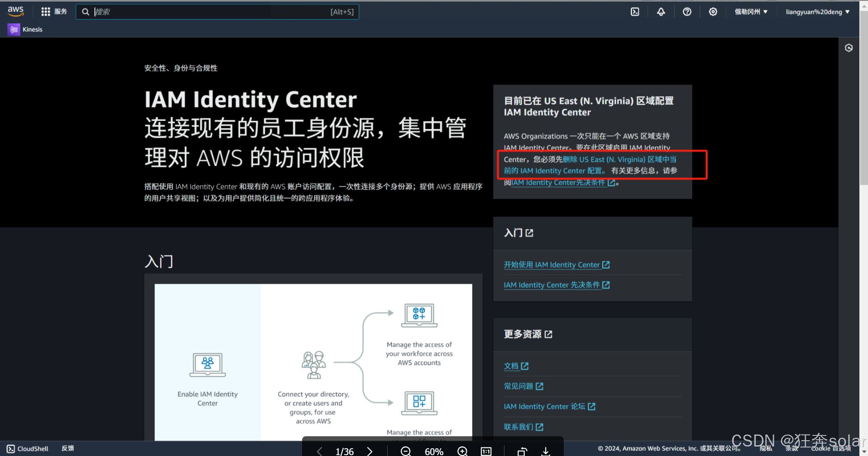Click the 条款 terms footer link
The height and width of the screenshot is (456, 868).
pos(792,448)
